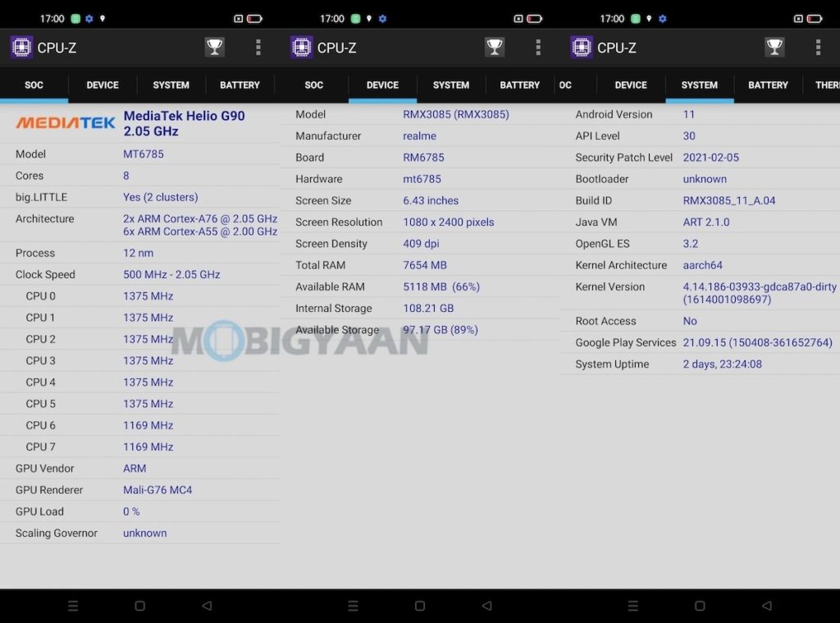Tap "RM6785" board value
Viewport: 840px width, 623px height.
[x=423, y=157]
